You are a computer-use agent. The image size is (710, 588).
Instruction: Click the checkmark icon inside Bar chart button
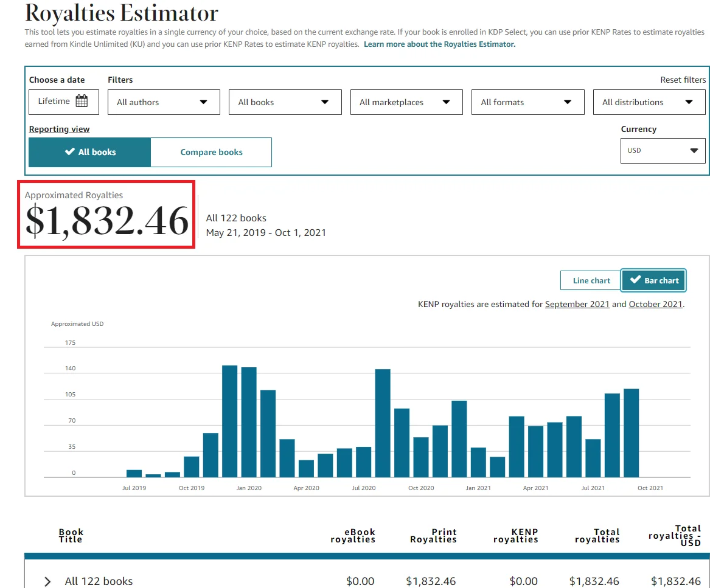tap(635, 280)
